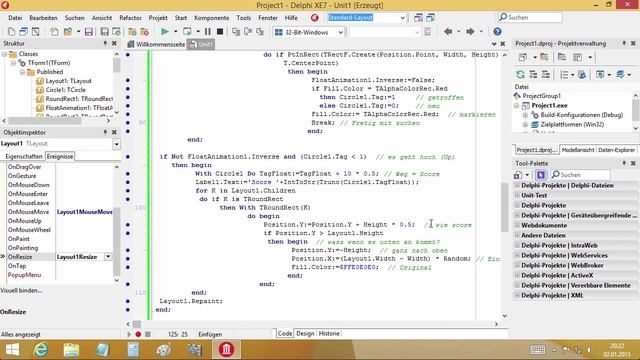
Task: Open the Projekt menu
Action: (158, 18)
